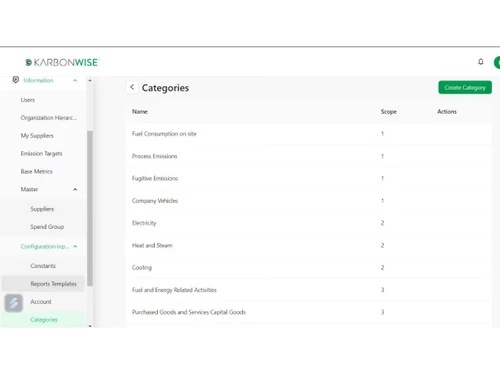Open the green user avatar
The image size is (500, 375).
(497, 62)
